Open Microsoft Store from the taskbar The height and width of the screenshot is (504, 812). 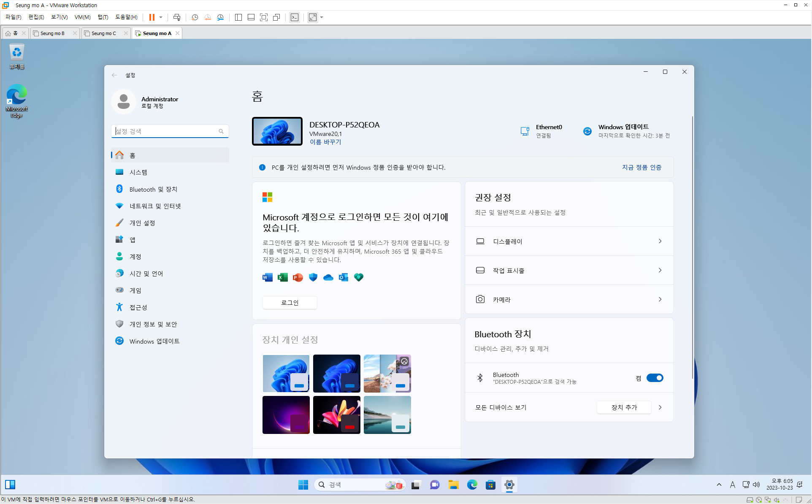coord(490,485)
